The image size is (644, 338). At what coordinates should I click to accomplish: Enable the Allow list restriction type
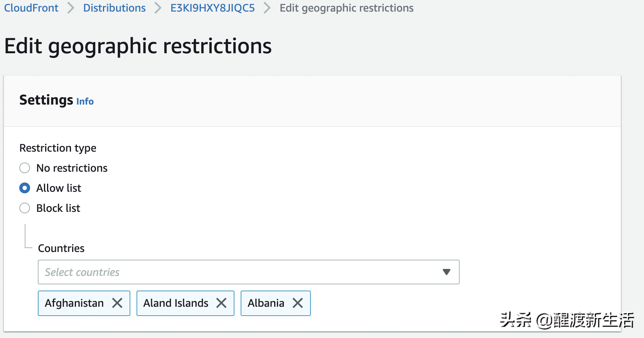24,188
